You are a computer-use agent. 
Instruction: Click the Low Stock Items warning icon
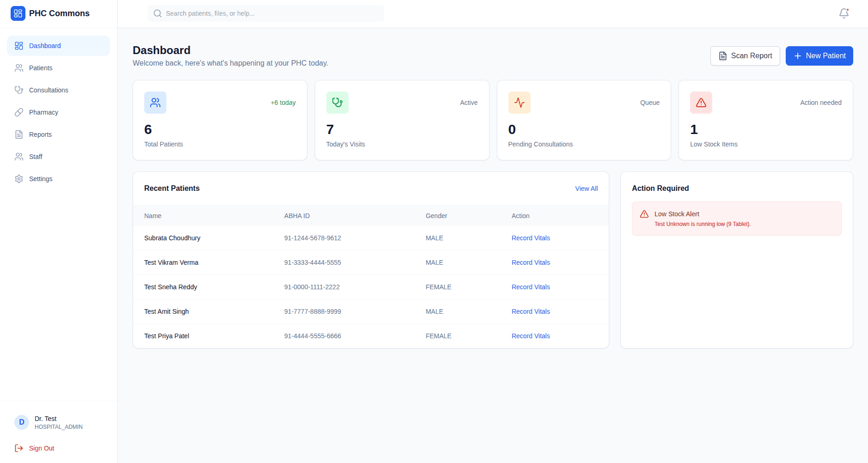[701, 103]
